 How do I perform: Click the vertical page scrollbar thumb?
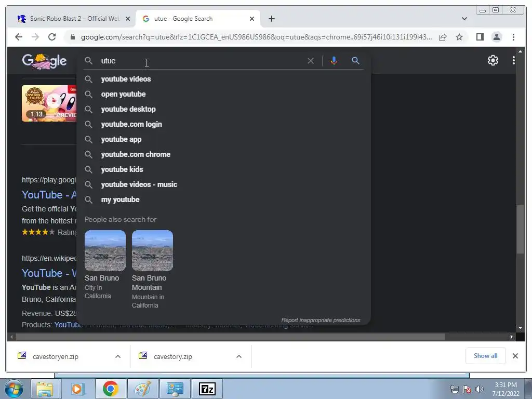[x=520, y=229]
